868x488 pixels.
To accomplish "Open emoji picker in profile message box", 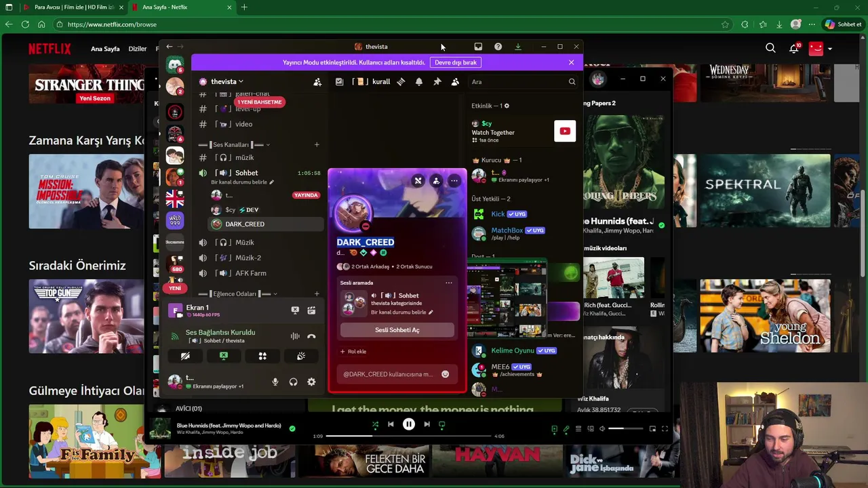I will tap(445, 374).
